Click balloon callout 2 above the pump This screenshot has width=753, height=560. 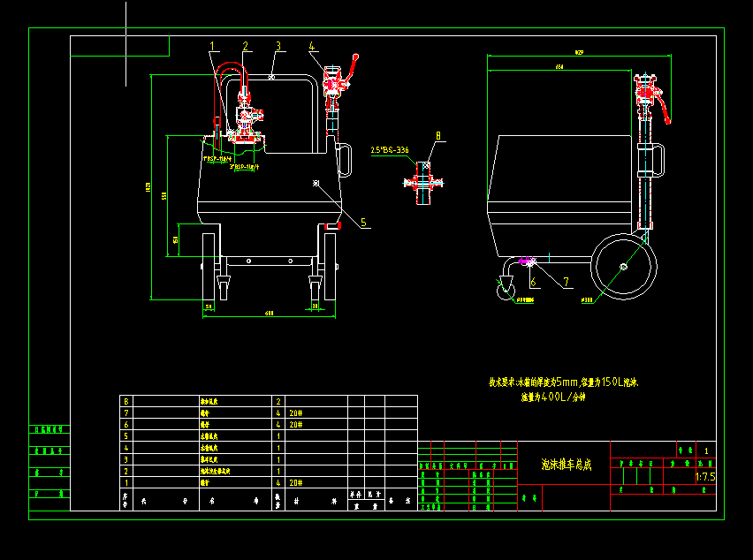246,46
